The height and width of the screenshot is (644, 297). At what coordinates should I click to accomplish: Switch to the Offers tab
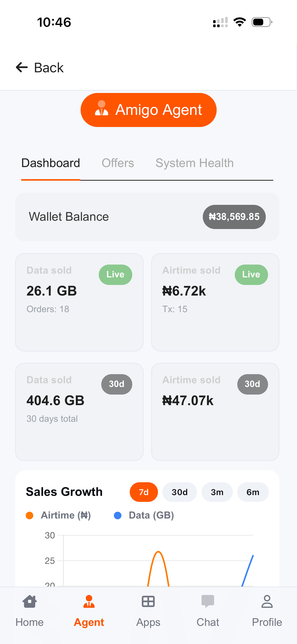[x=118, y=163]
